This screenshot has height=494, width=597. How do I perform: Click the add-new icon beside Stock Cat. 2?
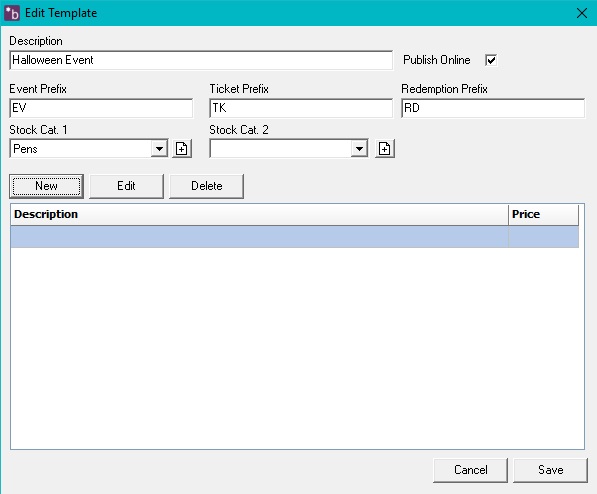pyautogui.click(x=385, y=149)
